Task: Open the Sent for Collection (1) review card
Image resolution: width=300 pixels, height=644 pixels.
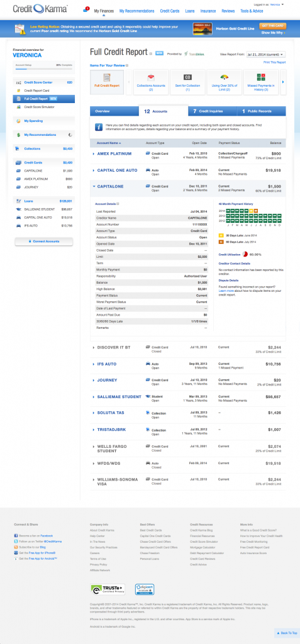Action: click(187, 82)
